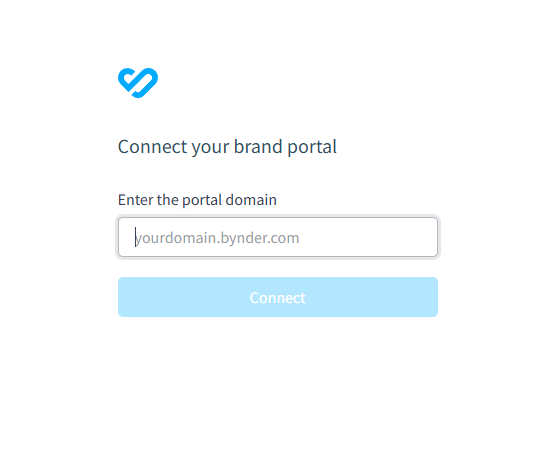Screen dimensions: 534x452
Task: Click the empty right side of domain input
Action: click(x=368, y=237)
